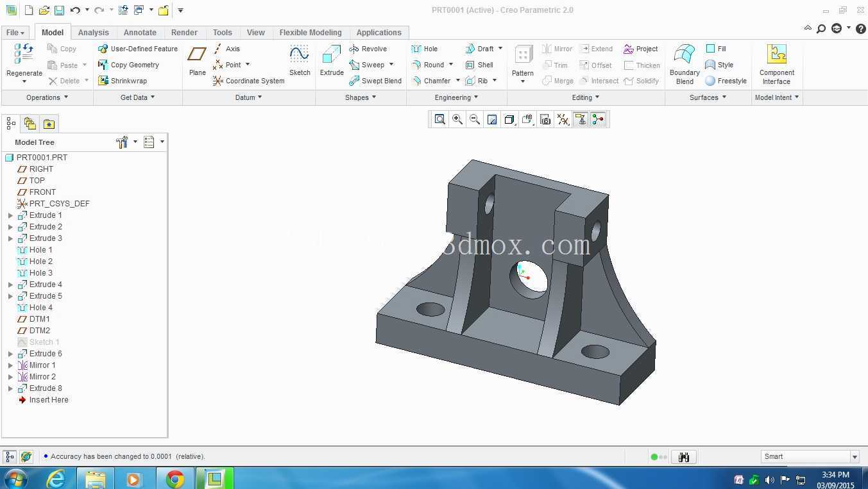Open a file with the folder icon
The height and width of the screenshot is (489, 868).
pyautogui.click(x=44, y=10)
